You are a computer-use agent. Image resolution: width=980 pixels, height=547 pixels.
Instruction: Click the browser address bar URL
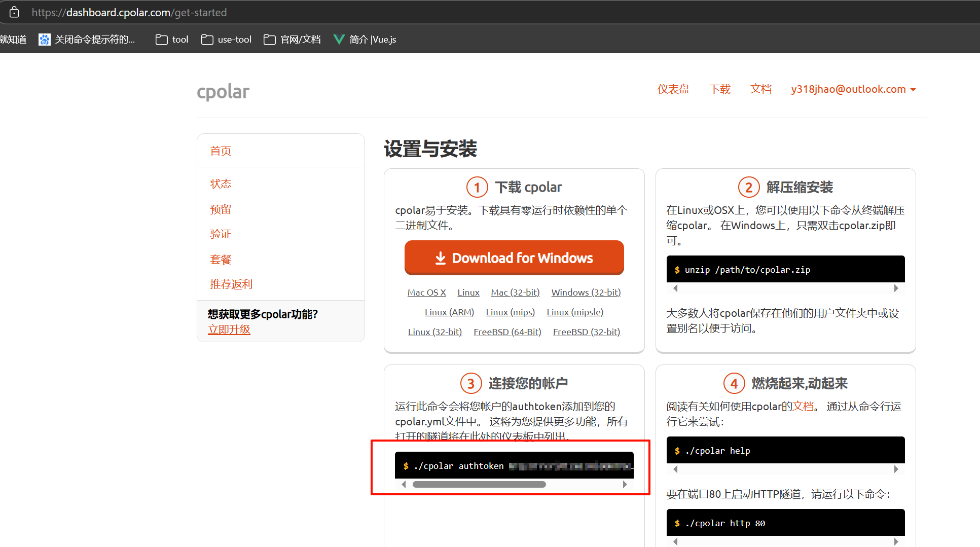tap(129, 12)
